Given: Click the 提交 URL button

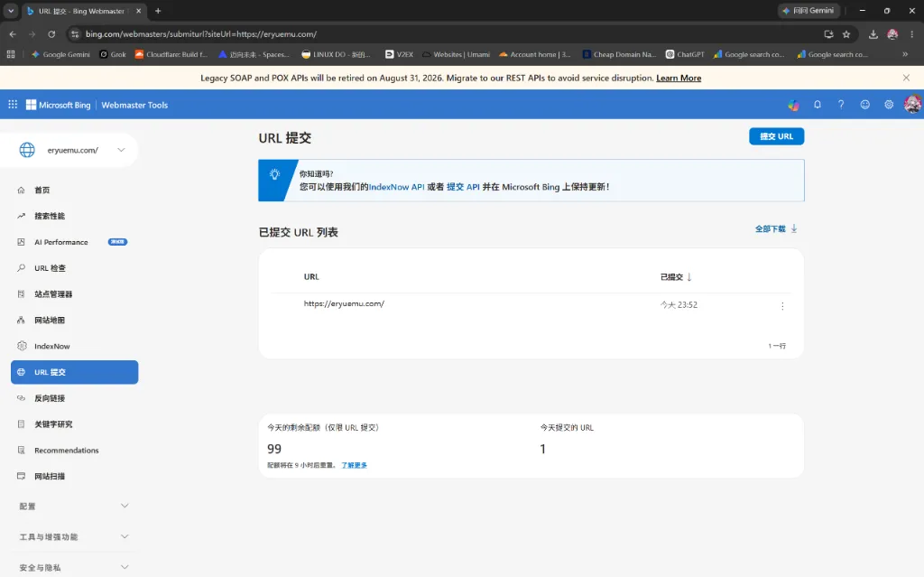Looking at the screenshot, I should 776,136.
